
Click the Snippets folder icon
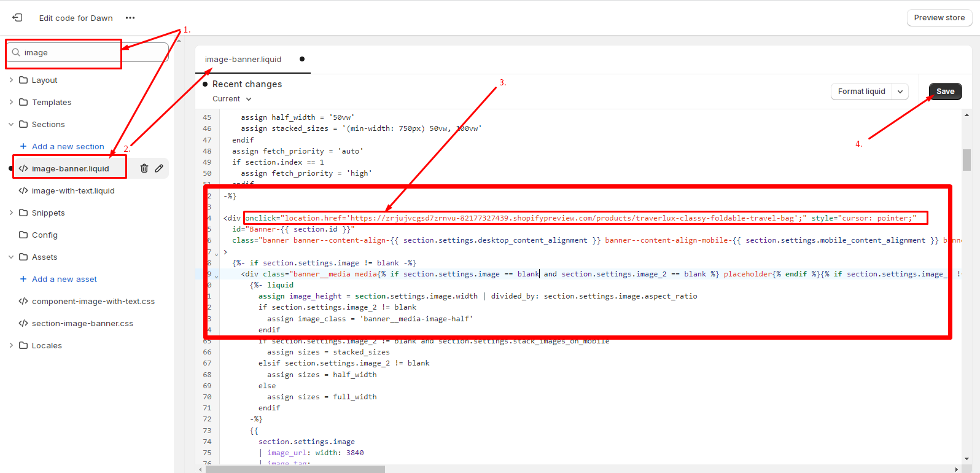[x=23, y=213]
